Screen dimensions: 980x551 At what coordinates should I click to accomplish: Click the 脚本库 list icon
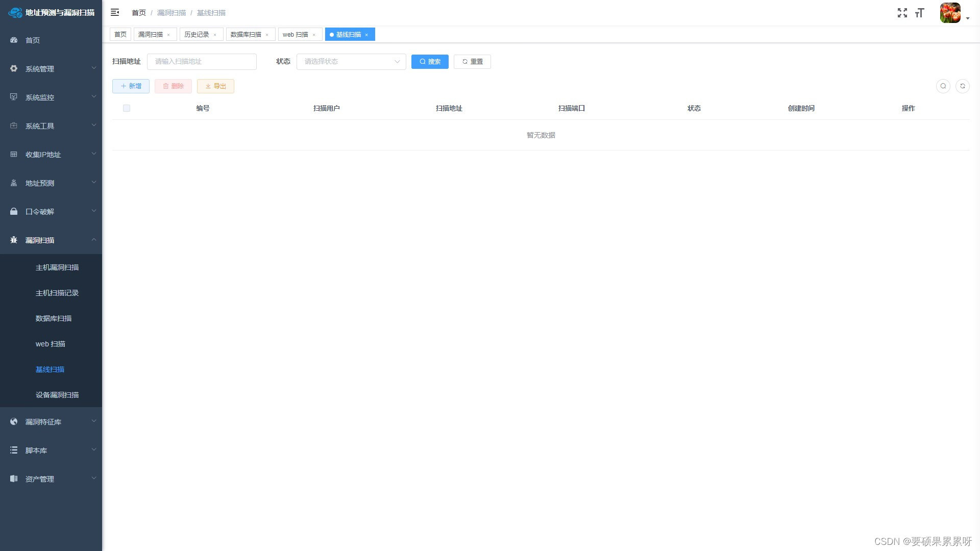[x=14, y=450]
